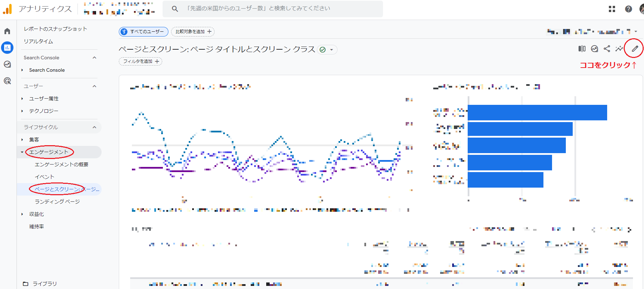Click the Google Analytics logo
644x289 pixels.
(x=7, y=9)
